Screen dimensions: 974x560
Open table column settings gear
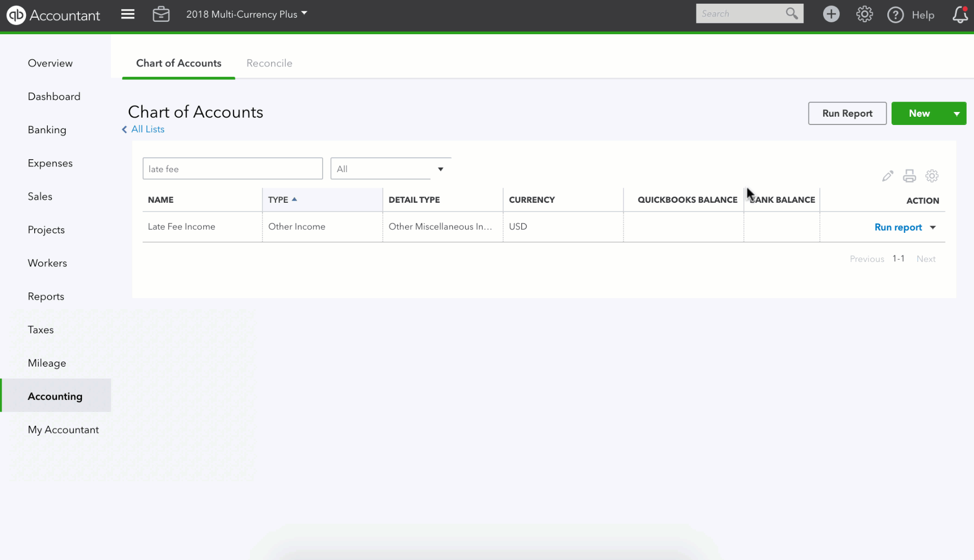[x=932, y=176]
